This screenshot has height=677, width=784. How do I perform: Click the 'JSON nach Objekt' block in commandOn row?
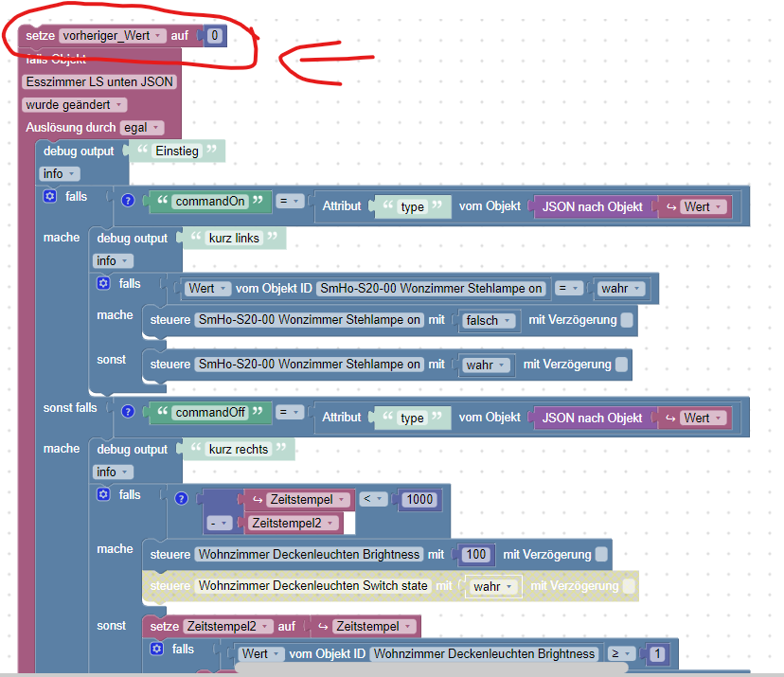pyautogui.click(x=592, y=206)
